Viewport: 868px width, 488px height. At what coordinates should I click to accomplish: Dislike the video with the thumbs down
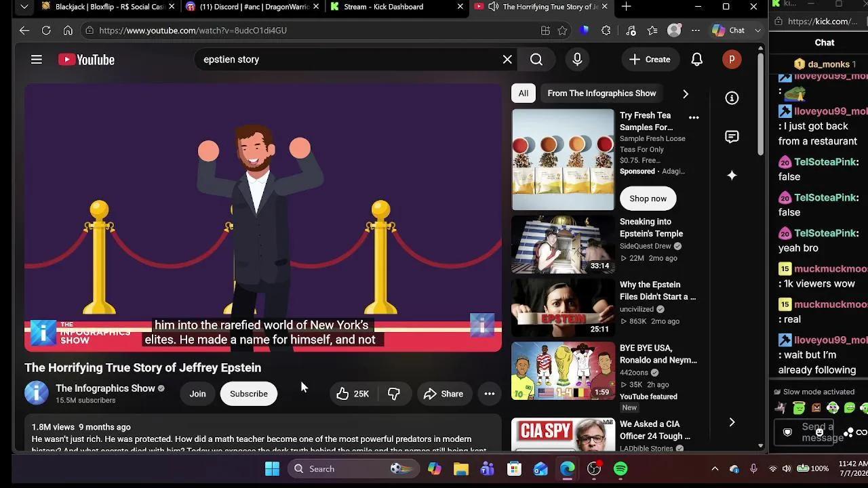click(x=394, y=394)
